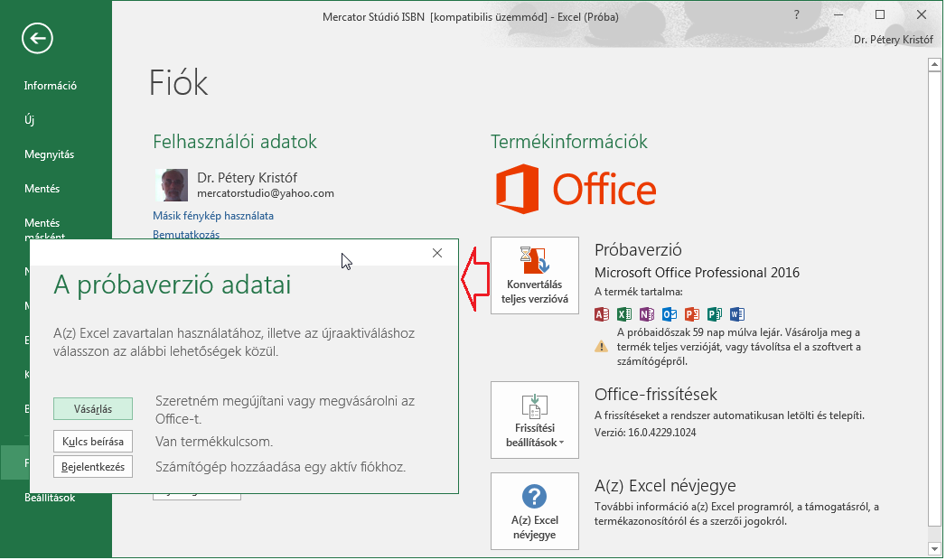Viewport: 946px width, 560px height.
Task: Click the vertical scrollbar up arrow
Action: pyautogui.click(x=934, y=64)
